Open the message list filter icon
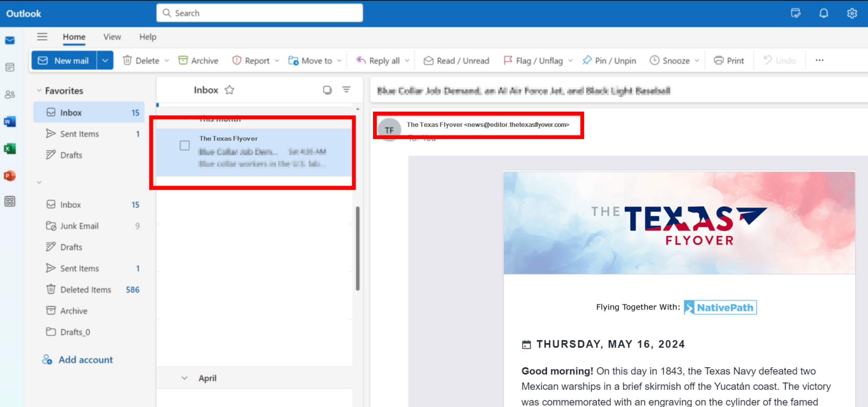 coord(346,89)
